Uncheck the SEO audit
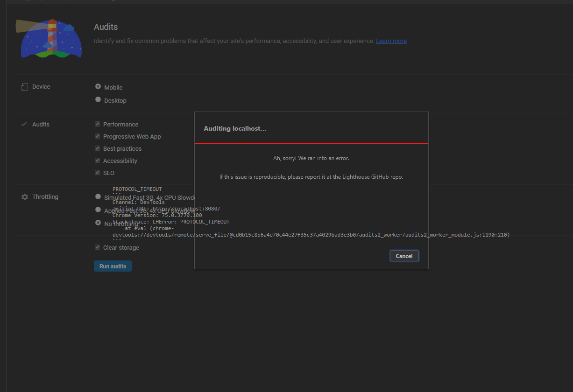573x392 pixels. click(x=97, y=172)
